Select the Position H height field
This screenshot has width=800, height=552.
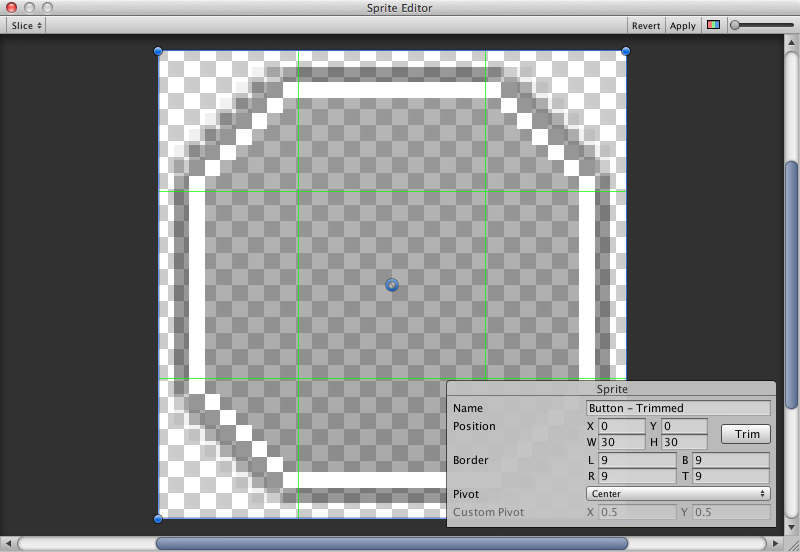(x=685, y=442)
